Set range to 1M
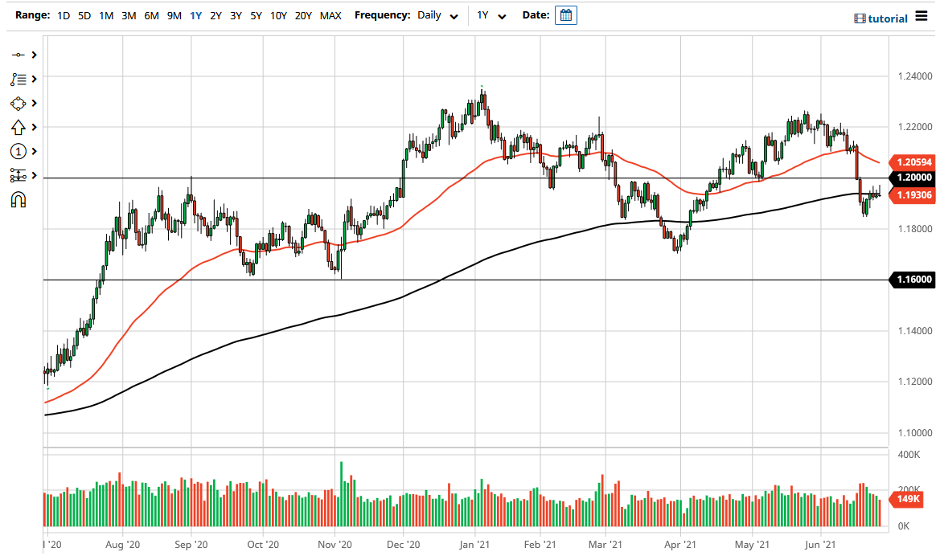940x560 pixels. (106, 15)
